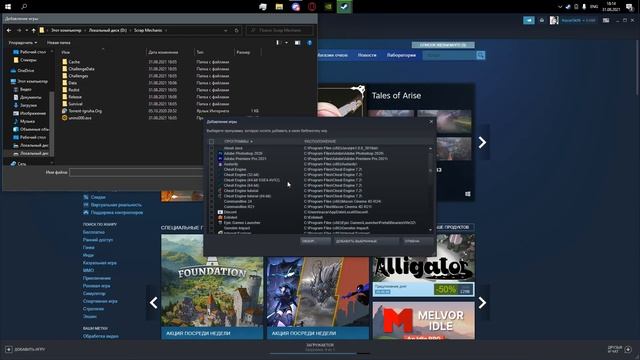The image size is (640, 360).
Task: Check the box for Cheat Engine tutorial (64-bit)
Action: (x=211, y=196)
